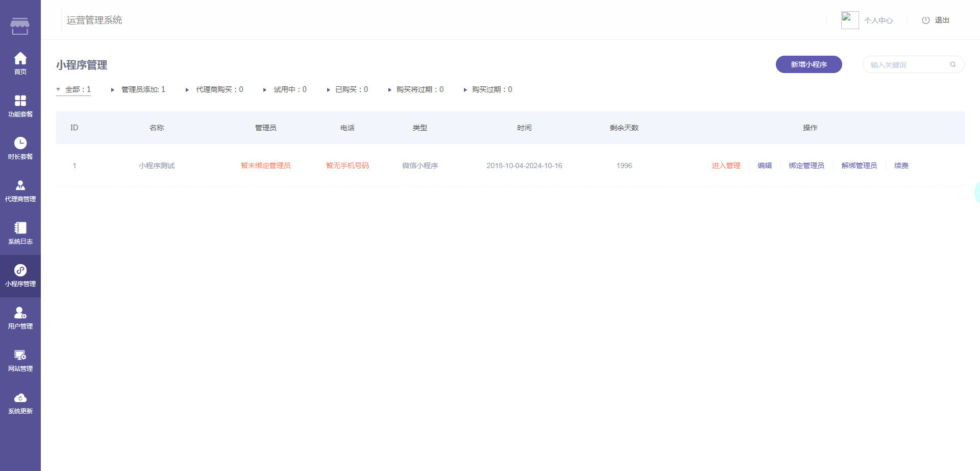Click the 名称 column header
The width and height of the screenshot is (980, 471).
[157, 128]
